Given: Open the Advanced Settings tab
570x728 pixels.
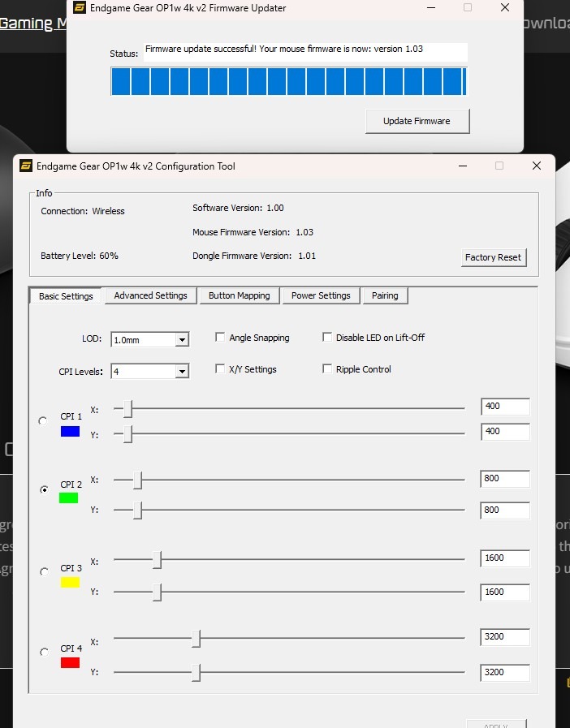Looking at the screenshot, I should pos(150,295).
